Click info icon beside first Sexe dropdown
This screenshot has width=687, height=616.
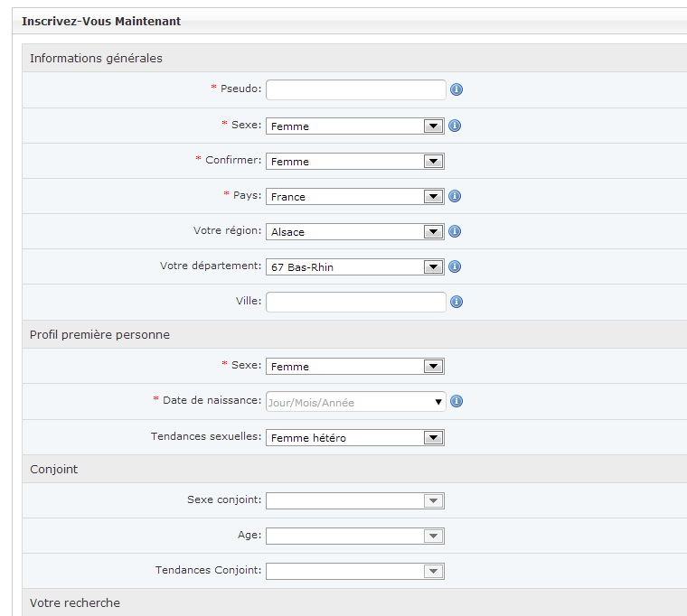455,126
